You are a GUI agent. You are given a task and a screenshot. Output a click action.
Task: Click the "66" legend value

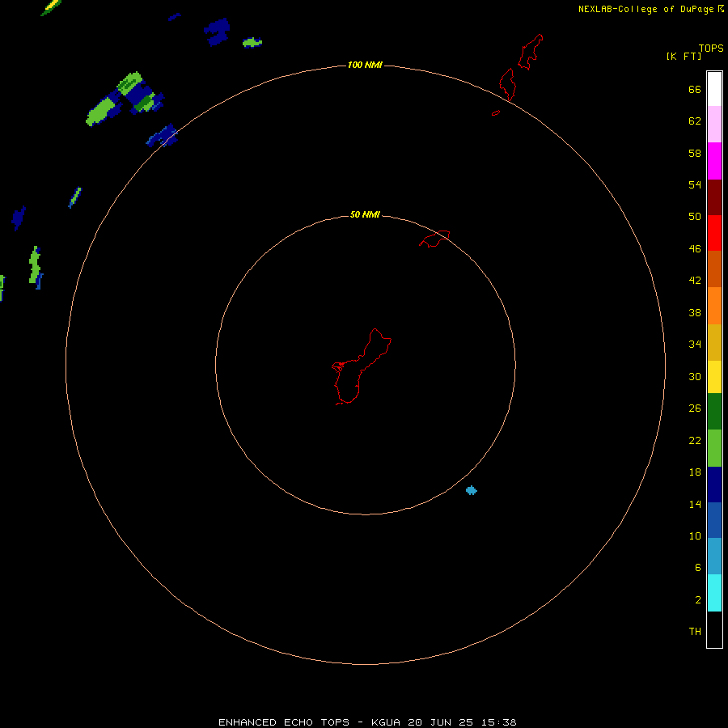[695, 89]
